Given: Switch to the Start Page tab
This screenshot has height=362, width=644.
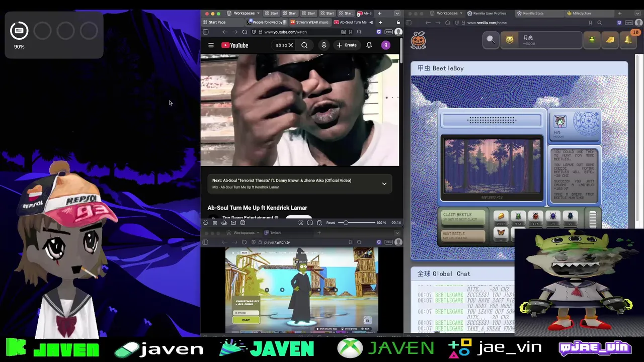Looking at the screenshot, I should (223, 22).
